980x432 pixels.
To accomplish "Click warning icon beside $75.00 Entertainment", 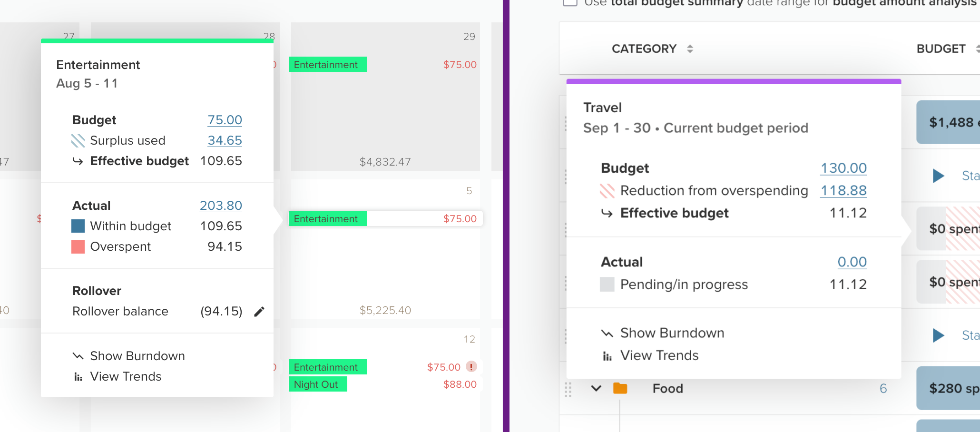I will pos(471,367).
